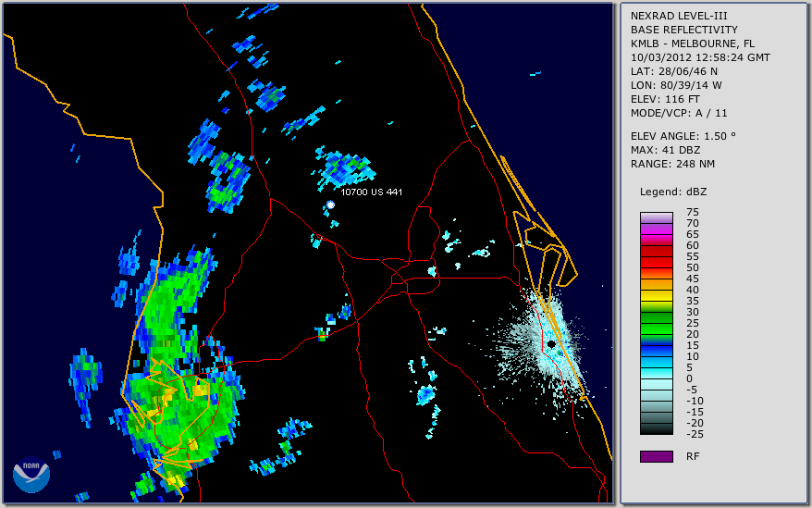Click 'KMLB - MELBOURNE, FL' station text

click(693, 43)
